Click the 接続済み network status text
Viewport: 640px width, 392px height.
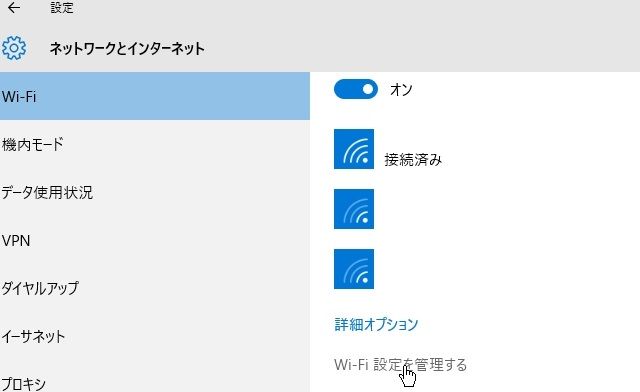413,160
